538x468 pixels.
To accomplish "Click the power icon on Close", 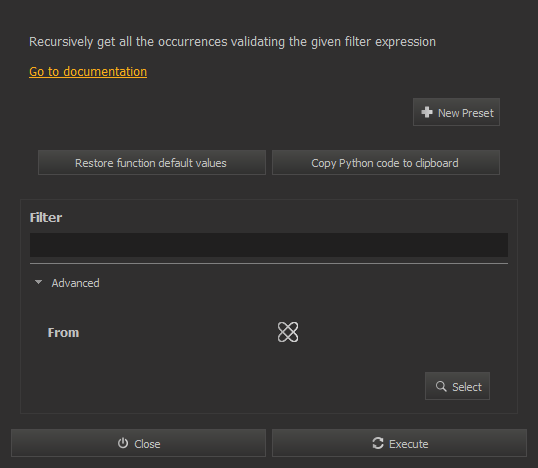I will [x=123, y=443].
